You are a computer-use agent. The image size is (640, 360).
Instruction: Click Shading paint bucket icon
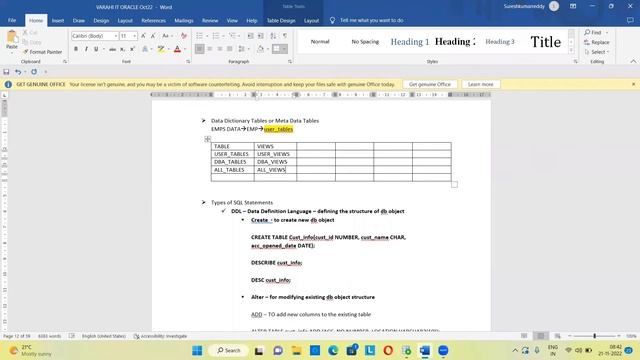click(x=260, y=49)
